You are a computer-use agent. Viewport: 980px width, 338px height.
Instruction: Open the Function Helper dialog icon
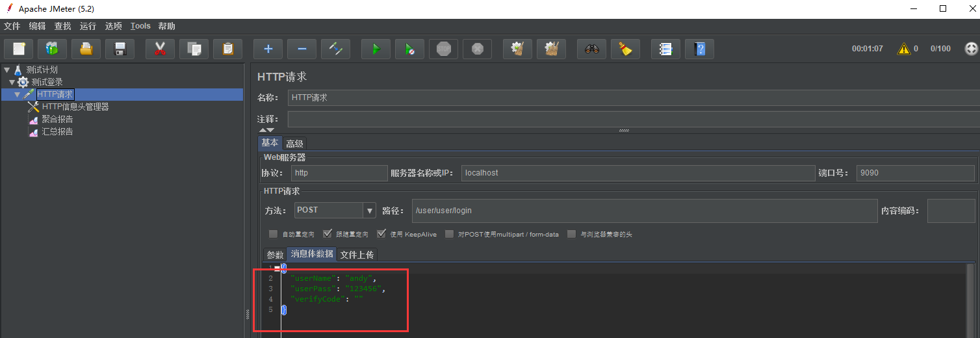click(x=665, y=49)
